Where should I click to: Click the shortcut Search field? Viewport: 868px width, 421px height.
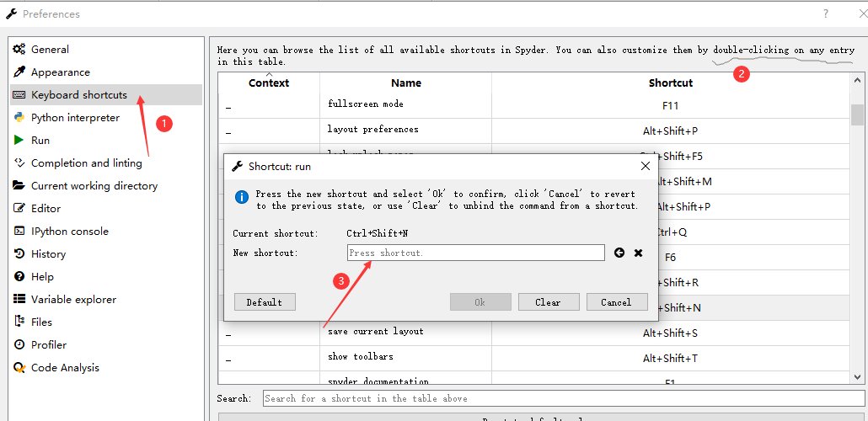click(564, 398)
